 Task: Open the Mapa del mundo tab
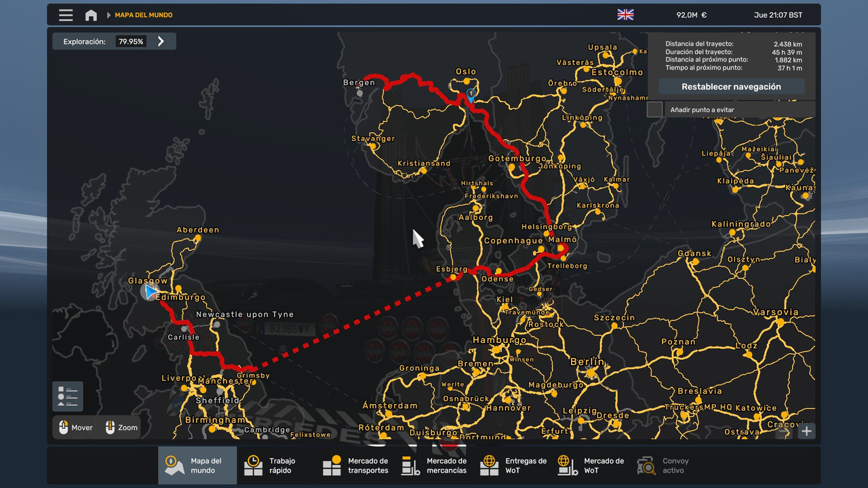(197, 465)
